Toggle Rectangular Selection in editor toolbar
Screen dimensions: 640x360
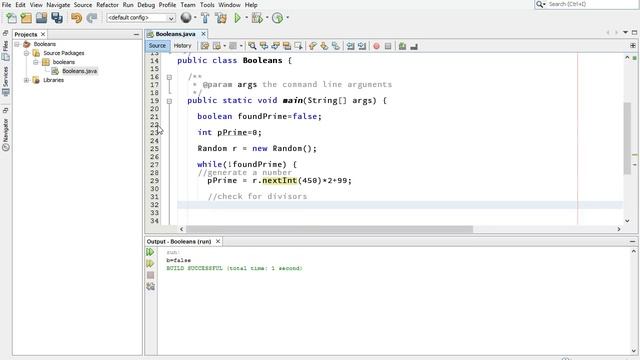point(299,46)
